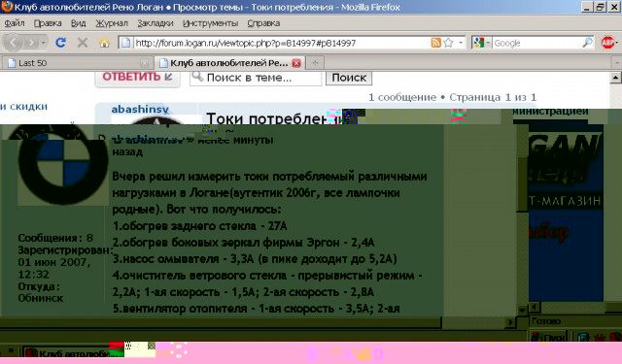This screenshot has height=364, width=622.
Task: Click into the Google search box
Action: [536, 43]
